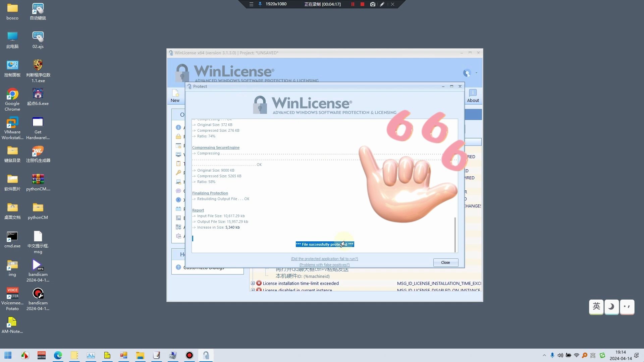Image resolution: width=644 pixels, height=362 pixels.
Task: Show hidden tray icons with the chevron
Action: coord(544,355)
